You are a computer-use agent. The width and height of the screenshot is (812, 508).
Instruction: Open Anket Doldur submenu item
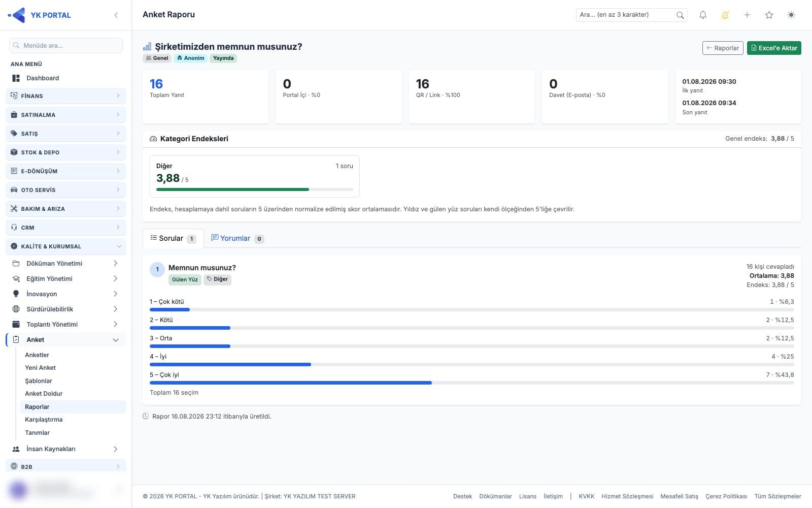[73, 394]
